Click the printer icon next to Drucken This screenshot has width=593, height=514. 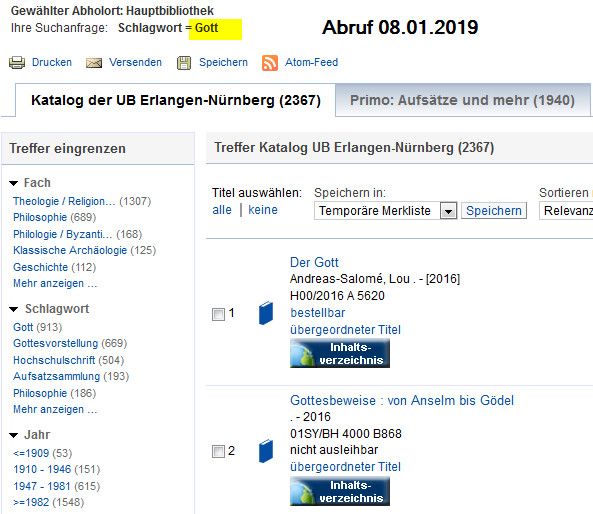pyautogui.click(x=17, y=62)
